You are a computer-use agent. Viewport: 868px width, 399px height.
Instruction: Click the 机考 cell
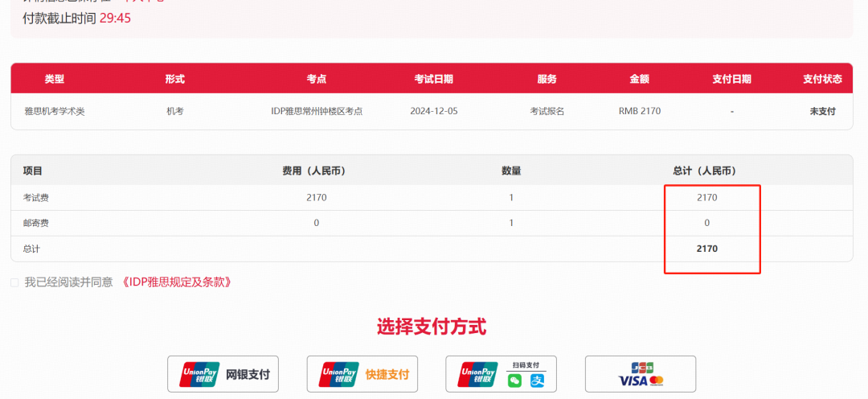(x=175, y=111)
